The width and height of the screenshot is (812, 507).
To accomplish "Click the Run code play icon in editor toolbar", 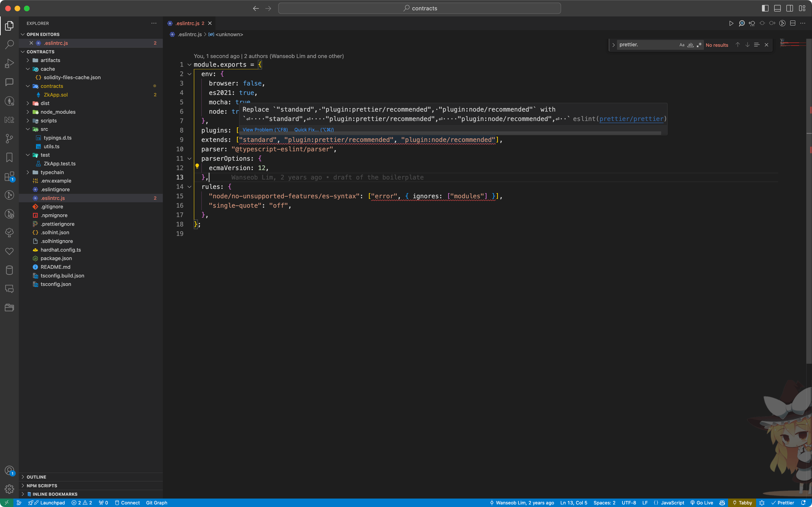I will coord(731,23).
